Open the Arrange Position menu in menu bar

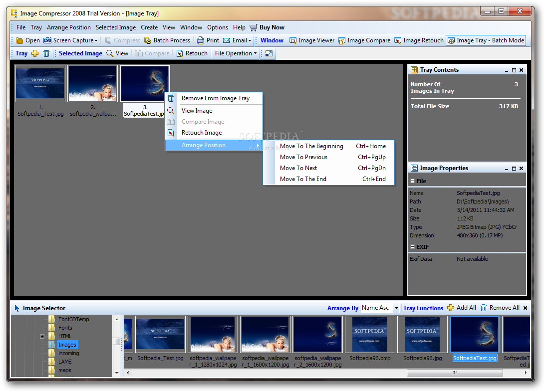(69, 27)
